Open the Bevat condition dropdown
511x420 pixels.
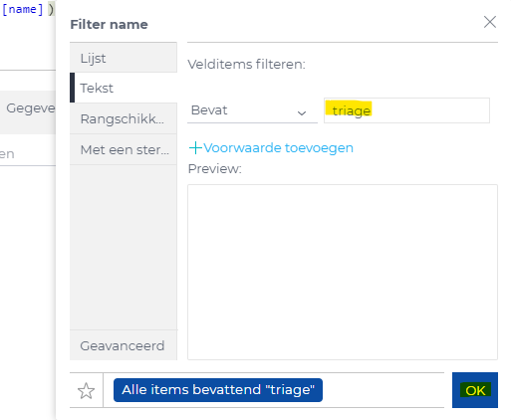tap(252, 110)
